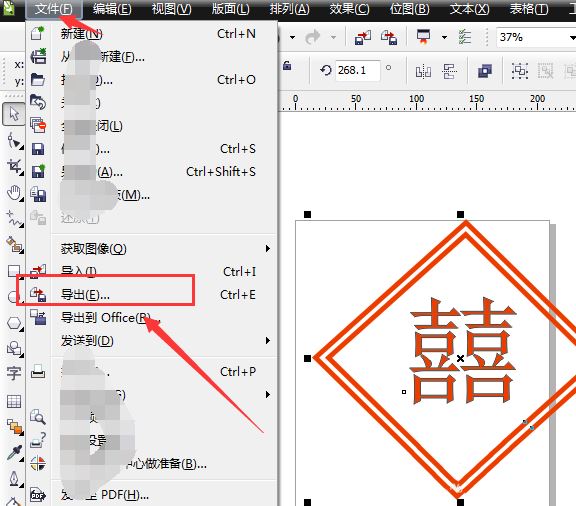Click the top-center selection handle
The image size is (576, 506).
click(x=460, y=214)
